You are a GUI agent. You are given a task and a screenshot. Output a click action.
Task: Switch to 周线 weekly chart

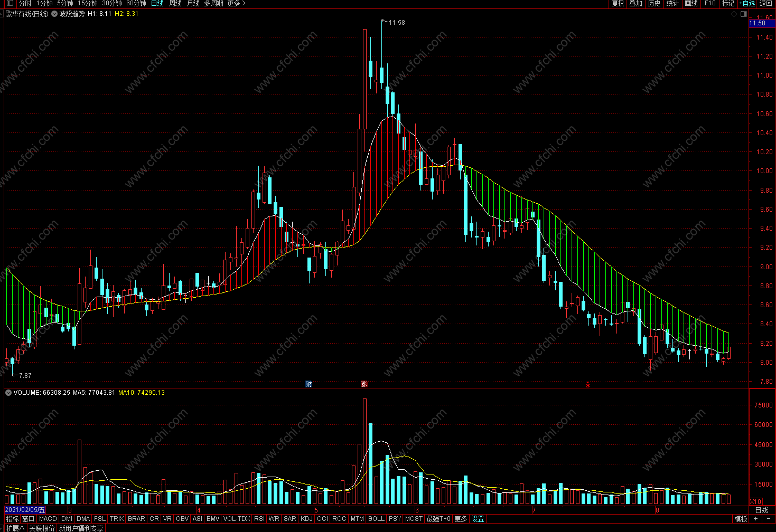point(175,3)
